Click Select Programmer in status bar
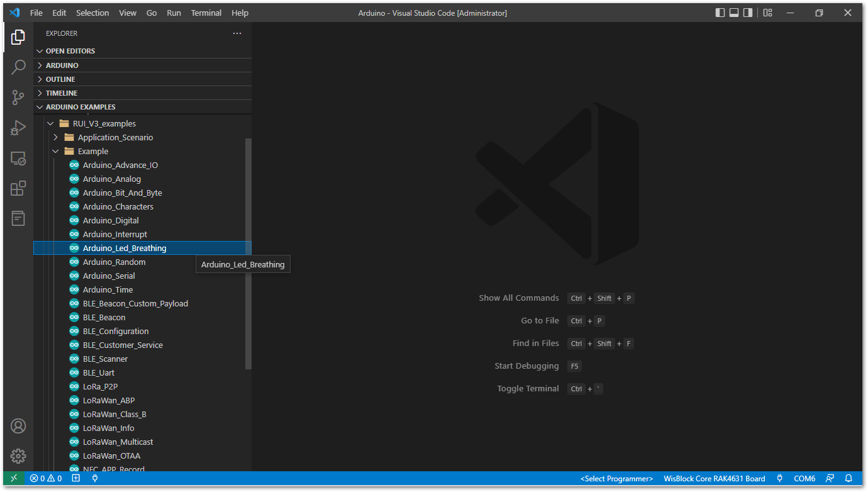 pos(616,479)
